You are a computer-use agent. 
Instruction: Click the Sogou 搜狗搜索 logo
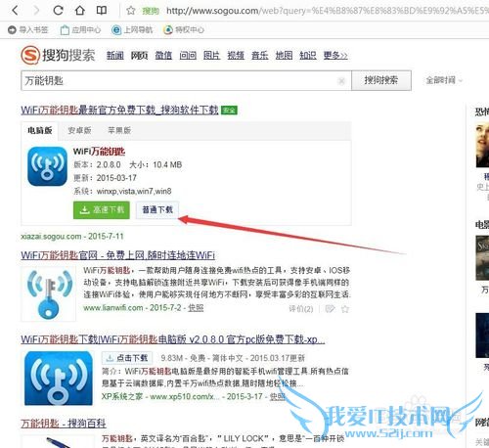click(58, 55)
